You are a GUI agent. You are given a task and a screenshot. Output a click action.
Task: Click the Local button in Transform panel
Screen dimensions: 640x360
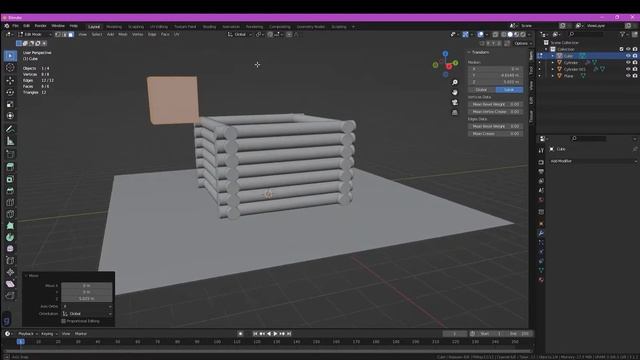[x=509, y=90]
